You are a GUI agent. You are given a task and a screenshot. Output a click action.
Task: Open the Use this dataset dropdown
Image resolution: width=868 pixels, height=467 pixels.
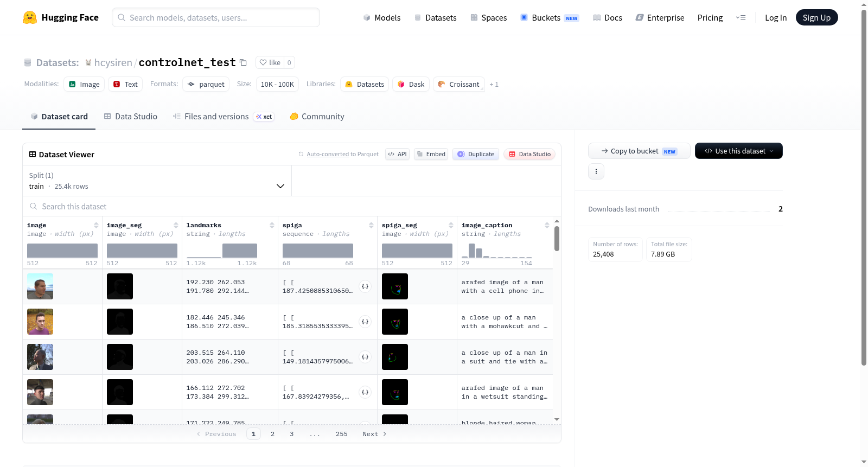point(738,151)
